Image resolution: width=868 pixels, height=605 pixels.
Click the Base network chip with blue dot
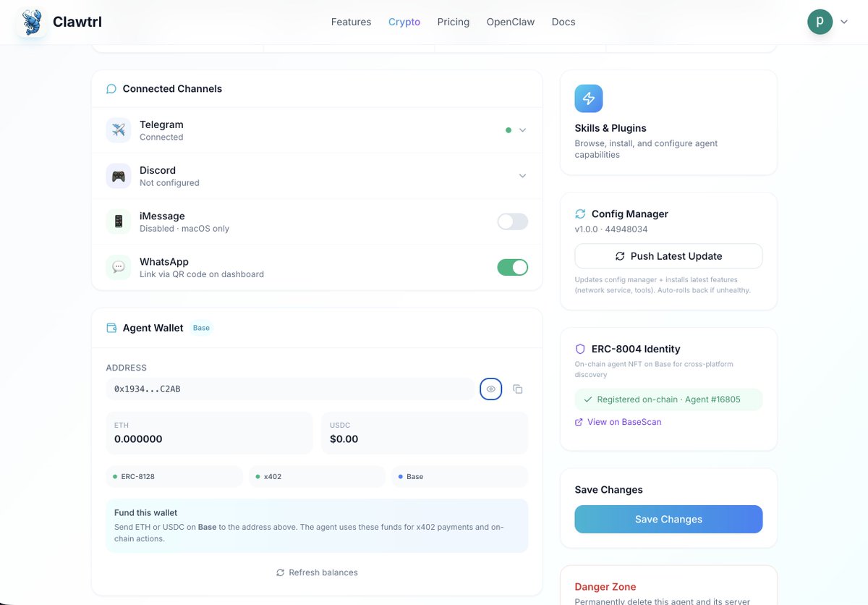tap(460, 477)
